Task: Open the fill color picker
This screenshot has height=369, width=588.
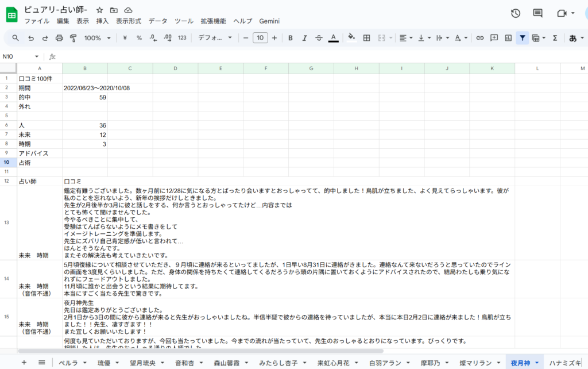Action: (351, 38)
